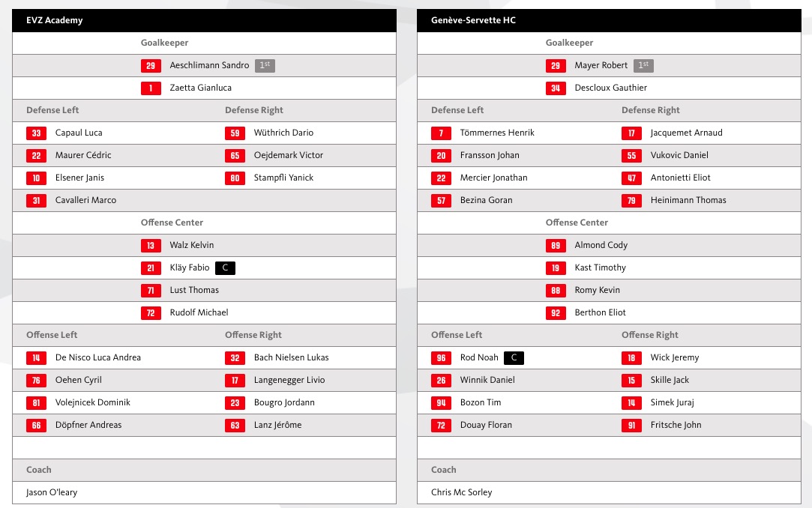Screen dimensions: 812x508
Task: Open Fritsche John player entry
Action: click(x=676, y=426)
